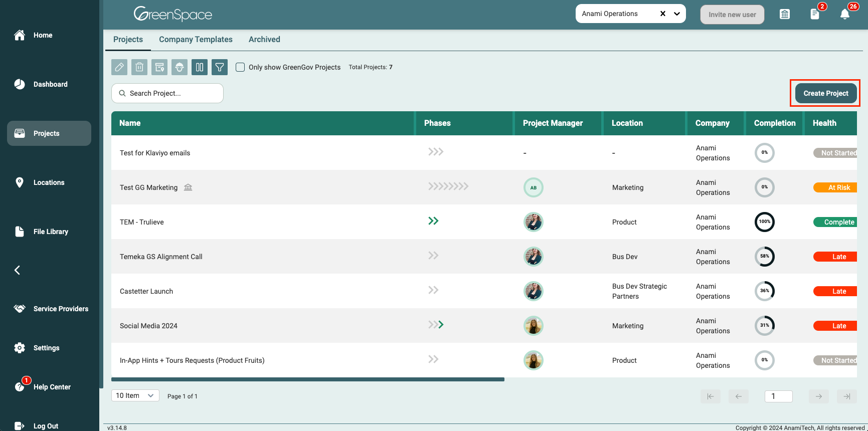The width and height of the screenshot is (868, 431).
Task: Clear the Anami Operations selection
Action: tap(663, 14)
